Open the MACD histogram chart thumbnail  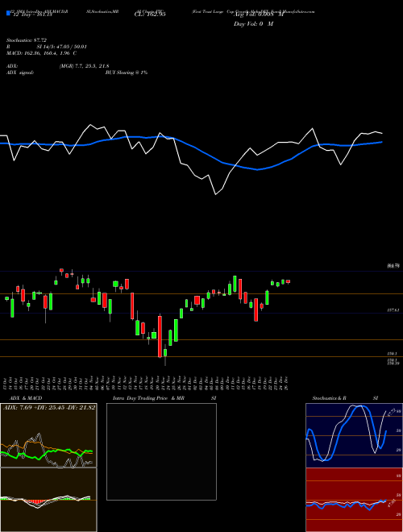[x=48, y=500]
